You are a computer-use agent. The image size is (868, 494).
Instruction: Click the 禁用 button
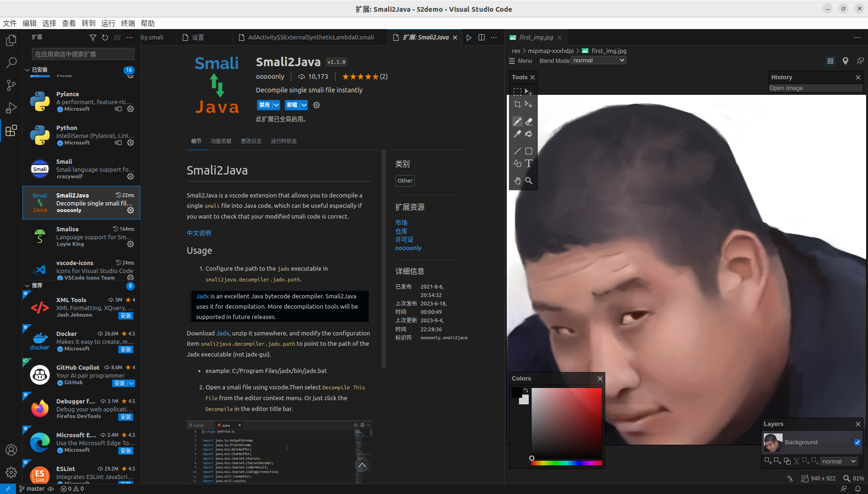[265, 105]
